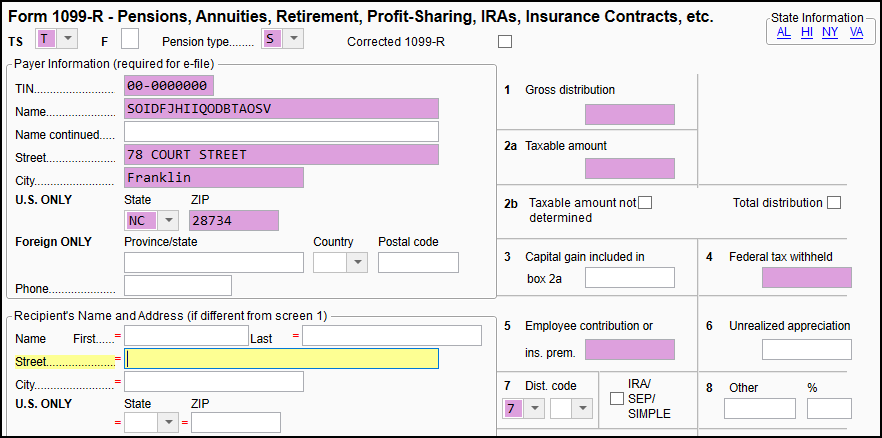
Task: Click the VA state link
Action: click(856, 32)
